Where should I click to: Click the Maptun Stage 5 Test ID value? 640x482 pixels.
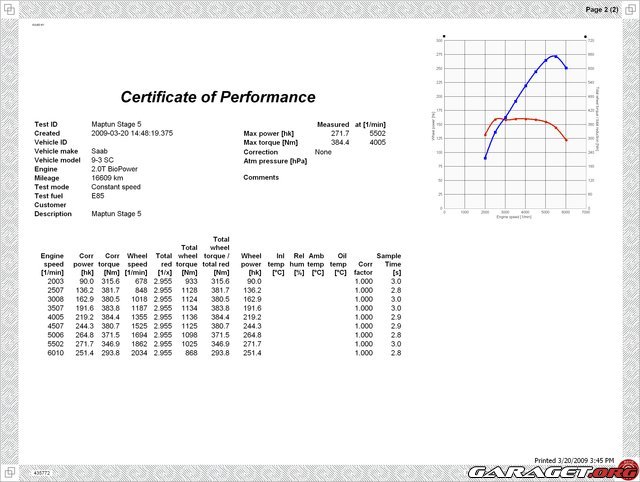click(x=116, y=124)
